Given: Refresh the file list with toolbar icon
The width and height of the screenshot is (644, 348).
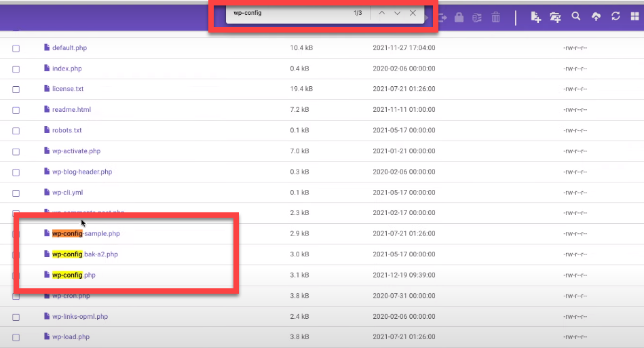Looking at the screenshot, I should 615,16.
